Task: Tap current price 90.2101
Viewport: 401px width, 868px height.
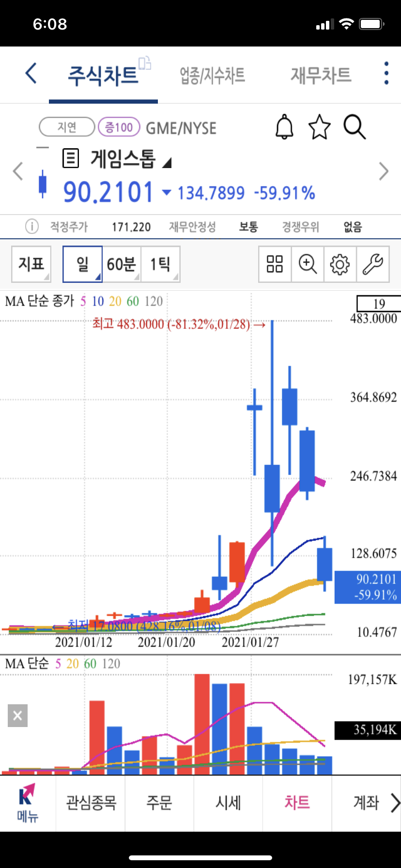Action: click(108, 192)
